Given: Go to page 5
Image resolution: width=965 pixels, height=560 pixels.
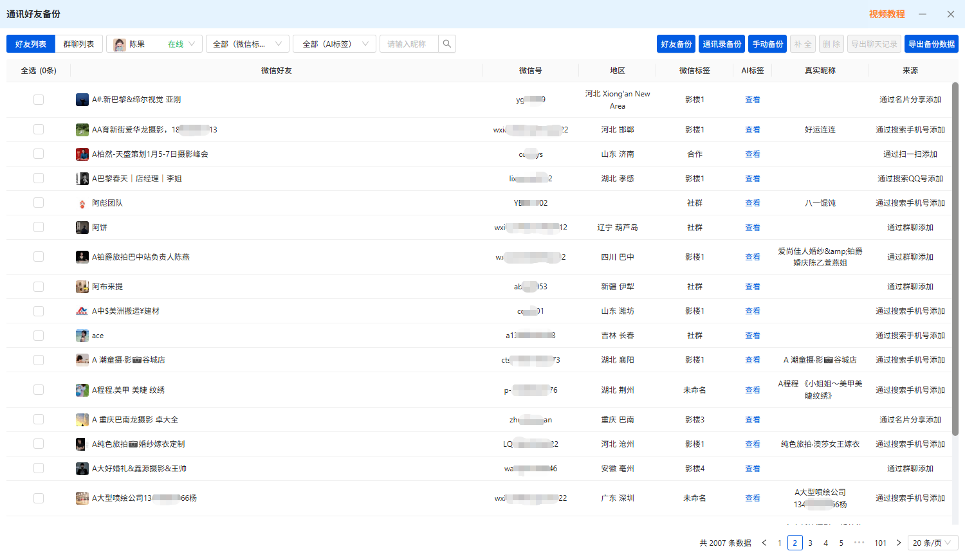Looking at the screenshot, I should pyautogui.click(x=841, y=543).
